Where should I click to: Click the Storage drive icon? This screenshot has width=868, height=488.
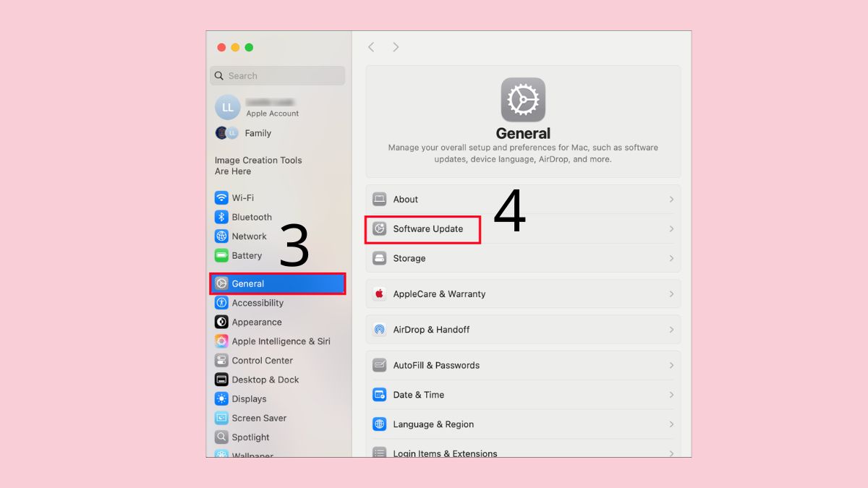(x=380, y=258)
